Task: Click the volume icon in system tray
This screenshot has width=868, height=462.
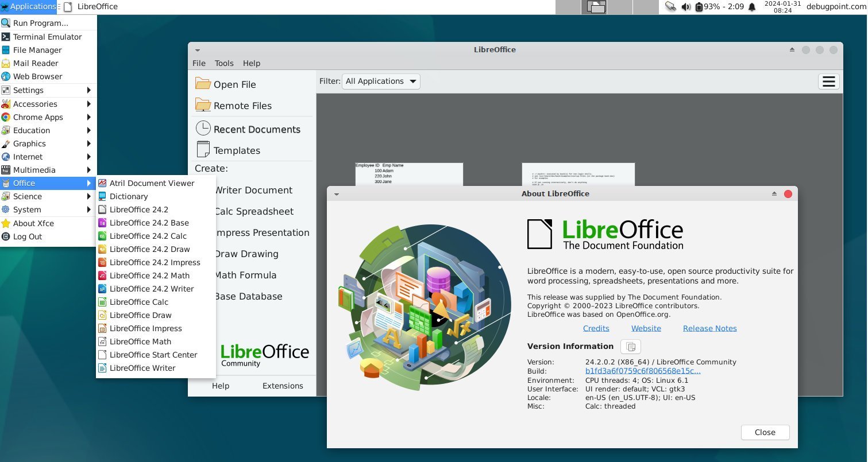Action: point(686,7)
